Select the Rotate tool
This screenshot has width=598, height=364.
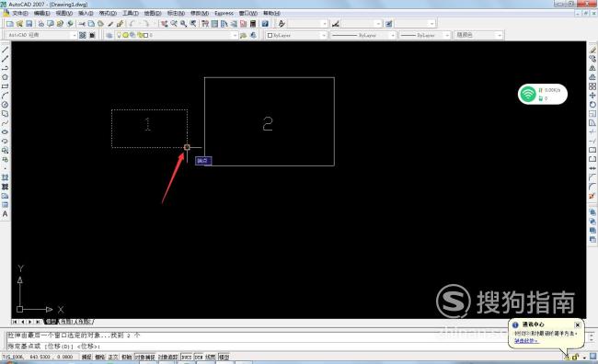pos(592,105)
